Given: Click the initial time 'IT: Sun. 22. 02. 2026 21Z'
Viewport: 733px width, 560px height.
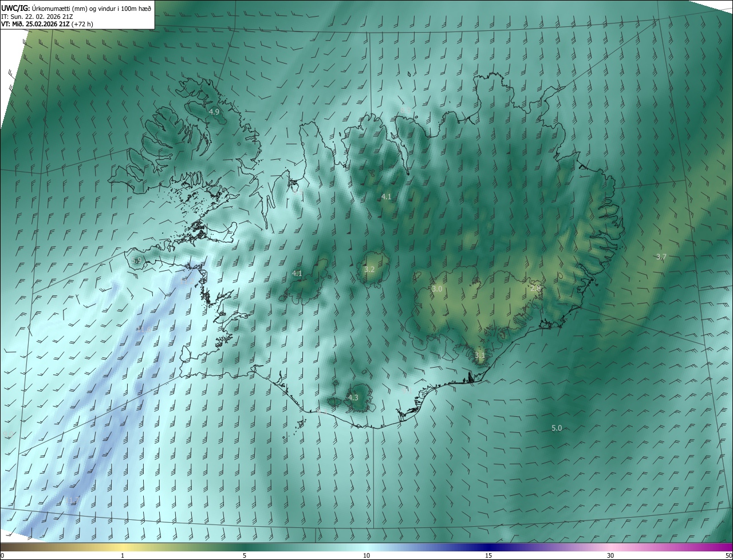Looking at the screenshot, I should [x=37, y=16].
